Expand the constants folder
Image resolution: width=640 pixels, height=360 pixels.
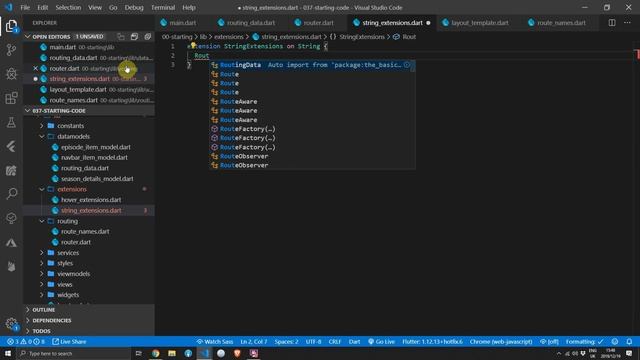(x=42, y=126)
